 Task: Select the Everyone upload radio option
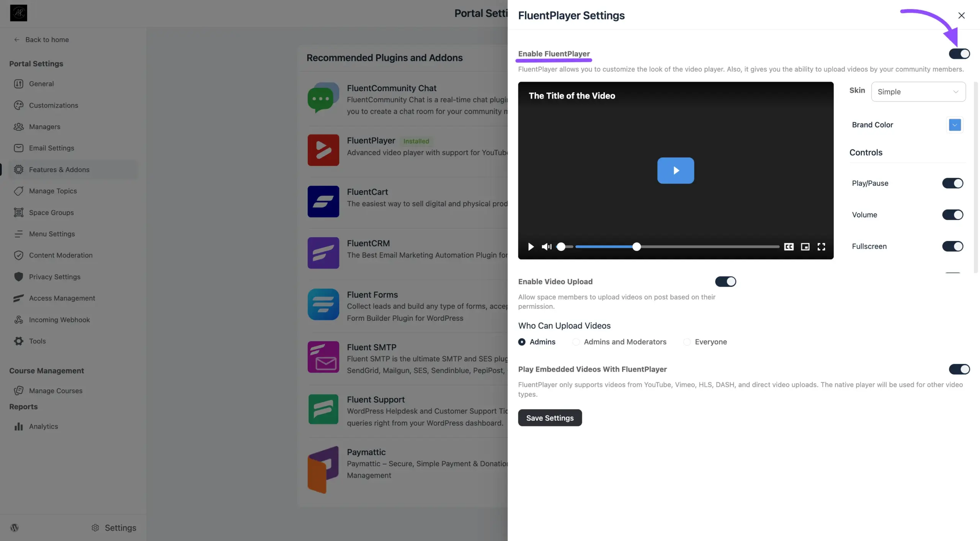point(687,342)
